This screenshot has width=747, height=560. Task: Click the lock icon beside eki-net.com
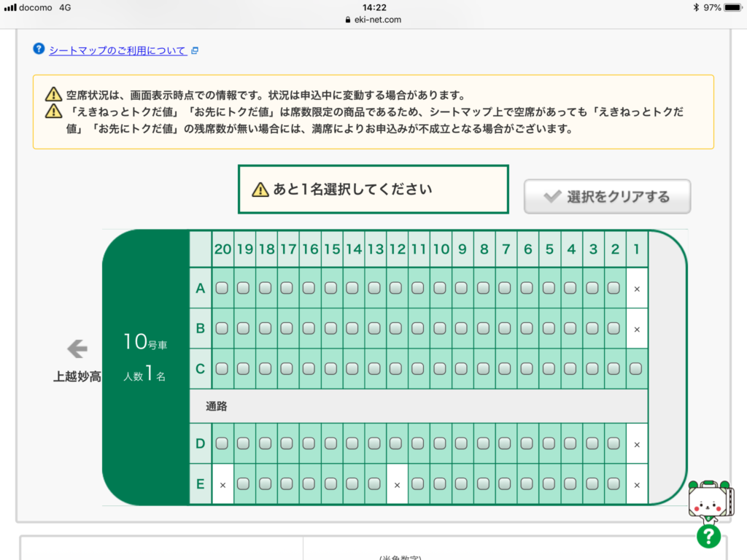348,20
